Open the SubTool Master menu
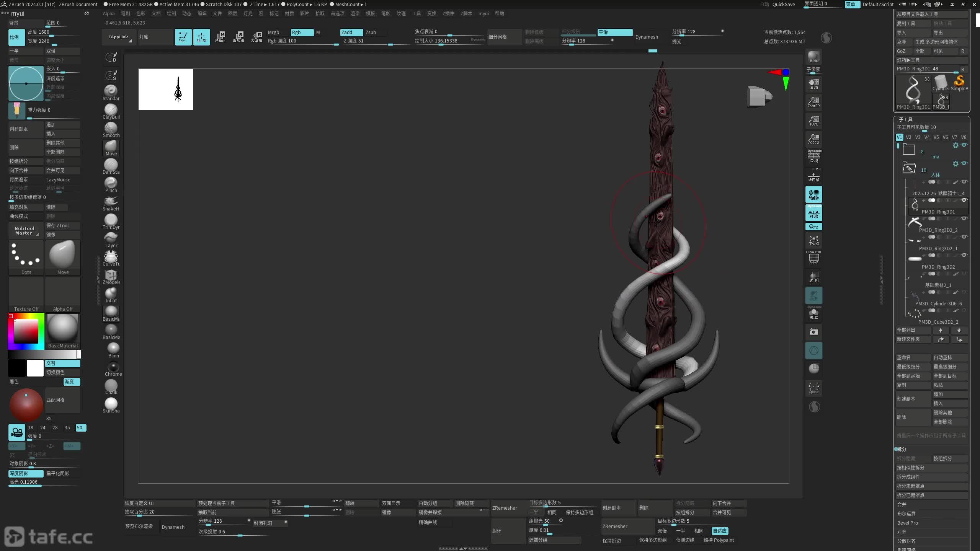This screenshot has width=980, height=551. tap(24, 230)
